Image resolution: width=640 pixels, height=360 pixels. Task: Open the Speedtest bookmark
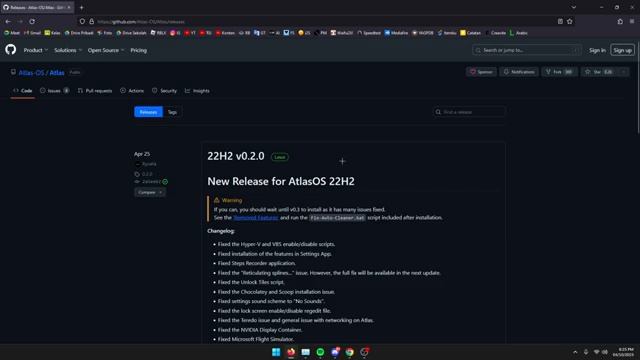(369, 33)
